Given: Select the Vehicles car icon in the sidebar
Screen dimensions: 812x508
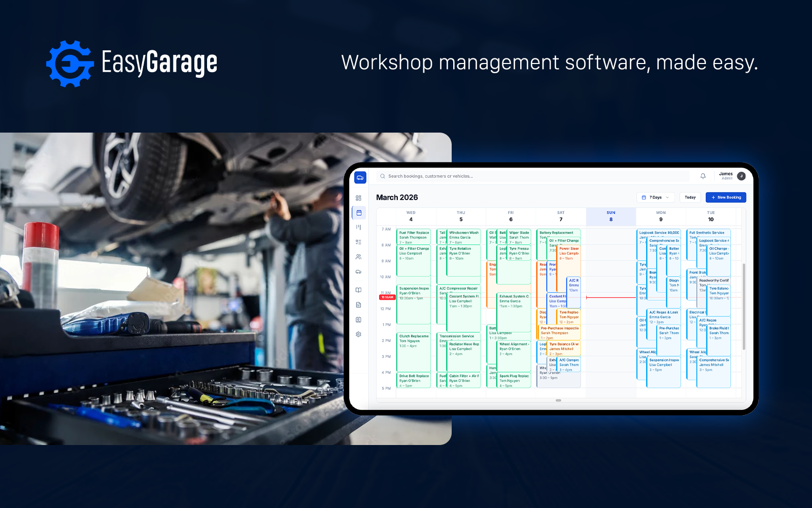Looking at the screenshot, I should (359, 271).
